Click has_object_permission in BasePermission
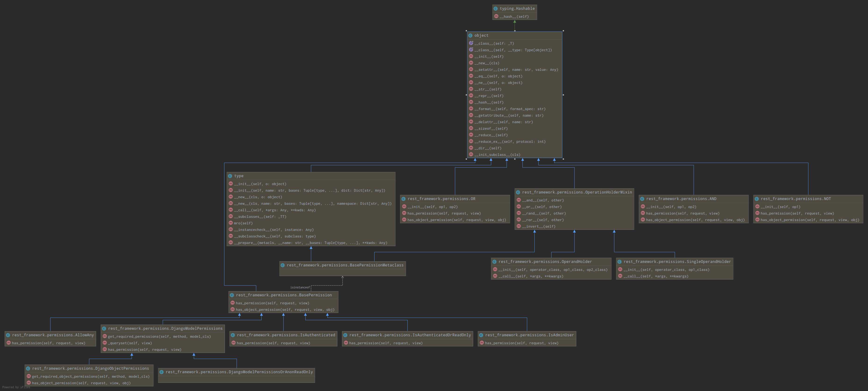 (285, 309)
